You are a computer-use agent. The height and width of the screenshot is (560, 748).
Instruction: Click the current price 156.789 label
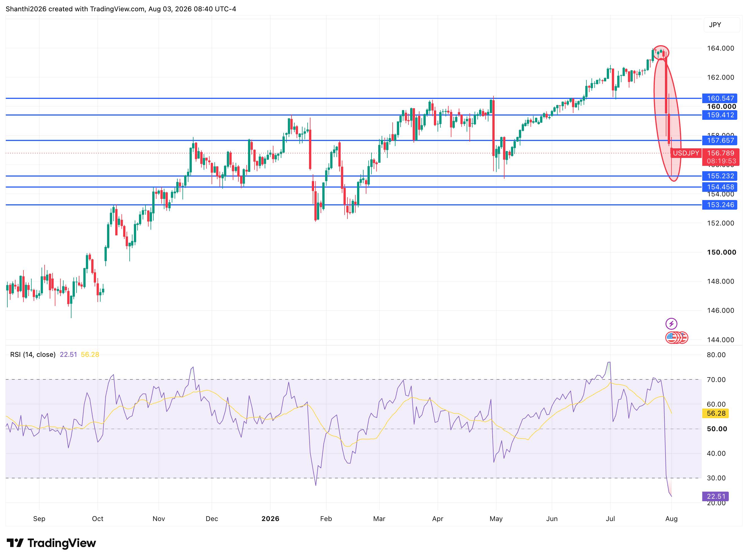tap(721, 153)
